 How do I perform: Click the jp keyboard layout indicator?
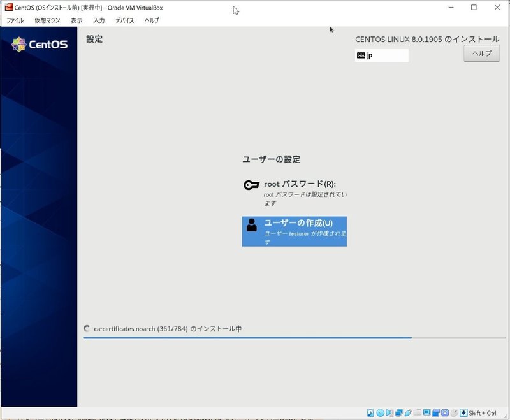pyautogui.click(x=381, y=55)
